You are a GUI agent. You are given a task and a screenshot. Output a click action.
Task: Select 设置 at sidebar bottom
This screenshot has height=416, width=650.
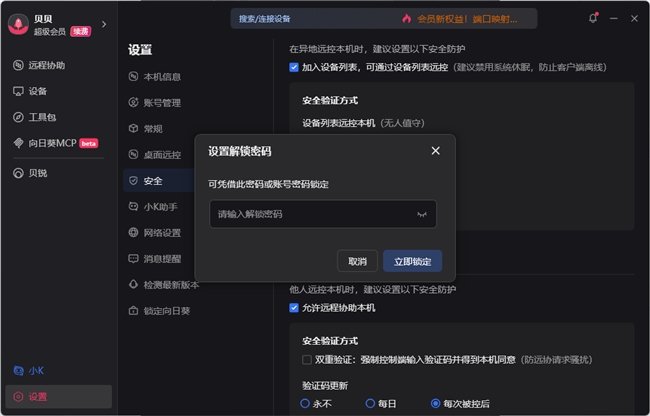(x=58, y=397)
